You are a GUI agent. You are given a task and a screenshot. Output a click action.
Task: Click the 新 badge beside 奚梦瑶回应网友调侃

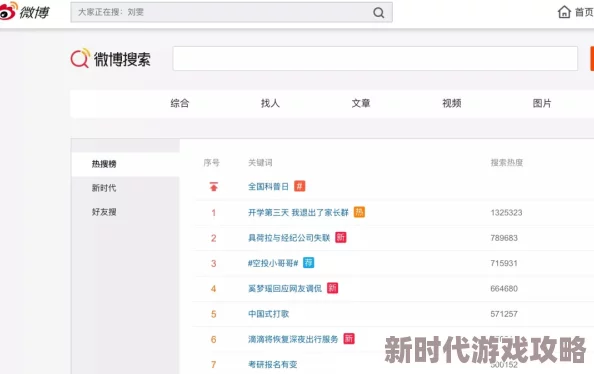click(x=332, y=288)
